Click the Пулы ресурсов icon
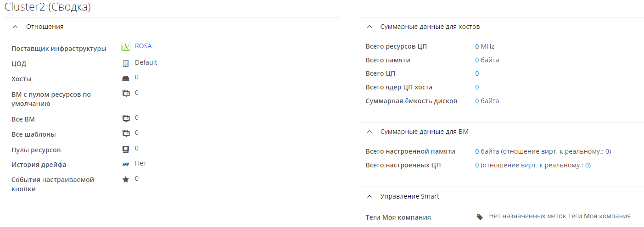This screenshot has height=227, width=644. coord(126,149)
